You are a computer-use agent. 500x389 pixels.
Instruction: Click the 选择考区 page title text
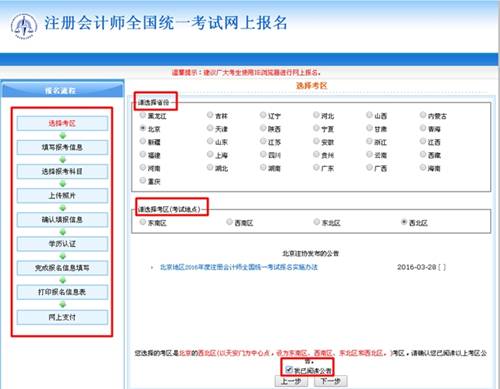(x=312, y=86)
